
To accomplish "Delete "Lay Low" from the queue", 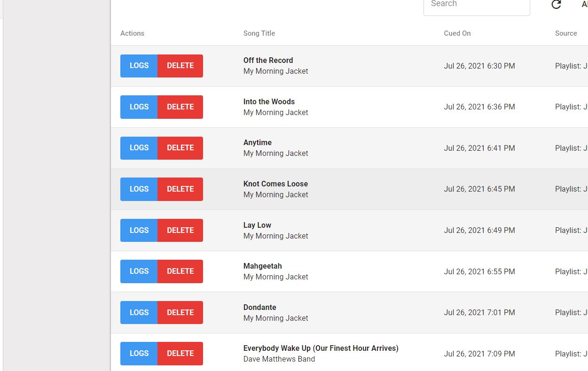I will click(180, 230).
